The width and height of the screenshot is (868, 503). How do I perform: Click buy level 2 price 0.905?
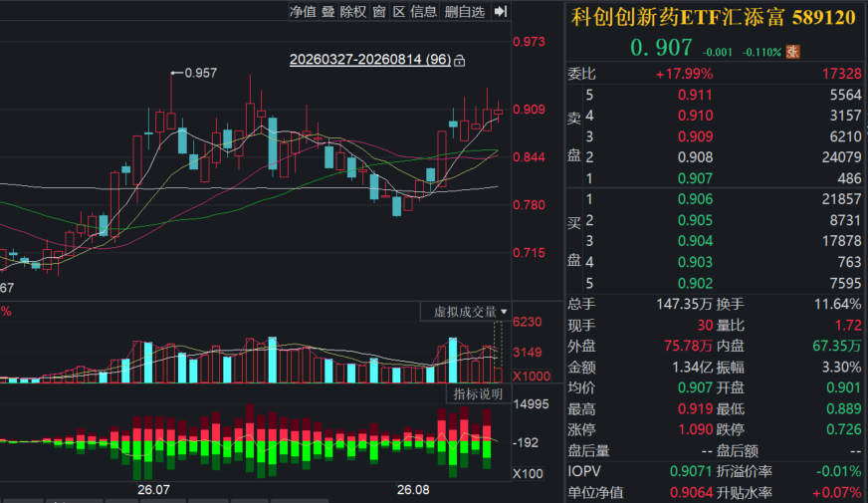(695, 220)
